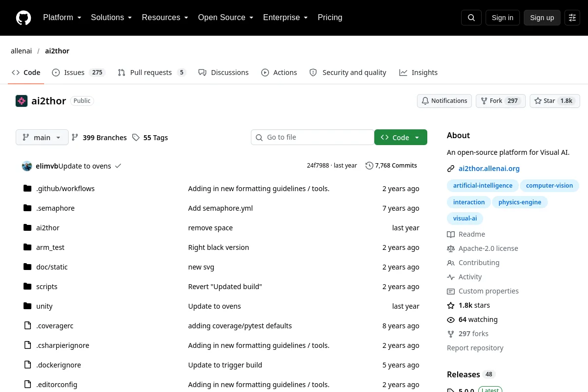The image size is (588, 392).
Task: Click the Sign up button
Action: coord(542,18)
